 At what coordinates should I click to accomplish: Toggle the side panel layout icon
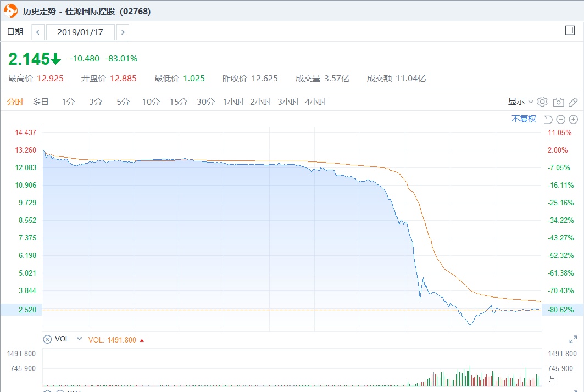[570, 31]
